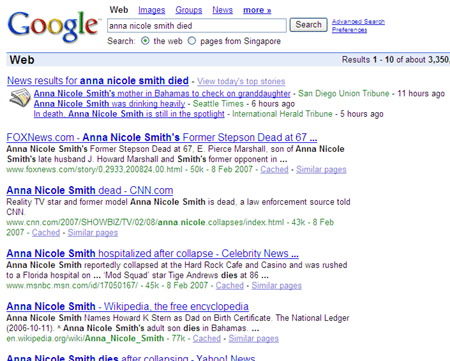
Task: Open Similar pages for foxnews.com result
Action: click(321, 170)
